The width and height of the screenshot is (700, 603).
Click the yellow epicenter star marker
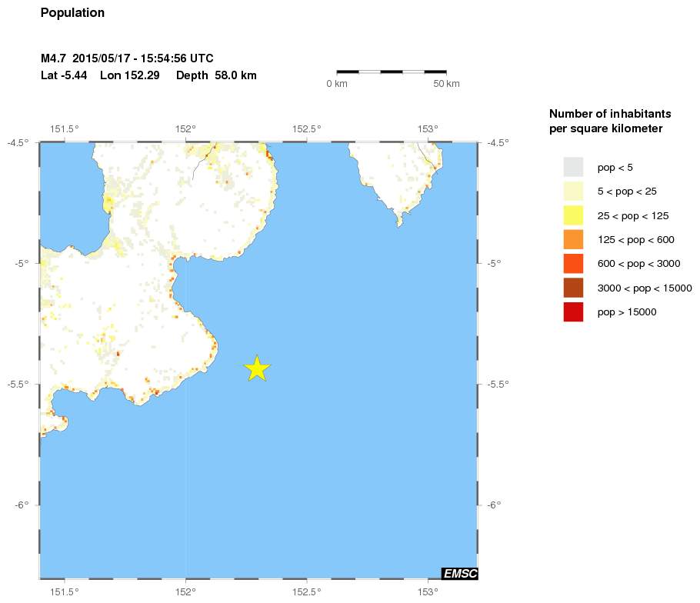click(x=258, y=368)
